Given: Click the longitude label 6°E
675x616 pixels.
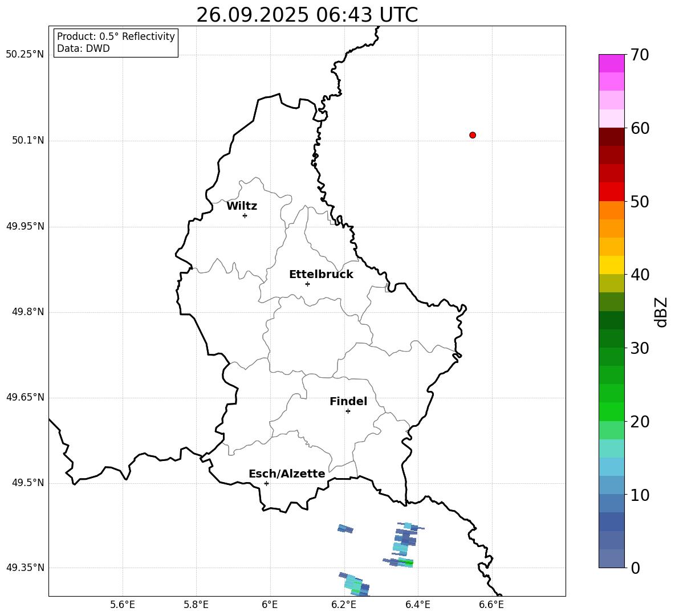Looking at the screenshot, I should click(270, 605).
